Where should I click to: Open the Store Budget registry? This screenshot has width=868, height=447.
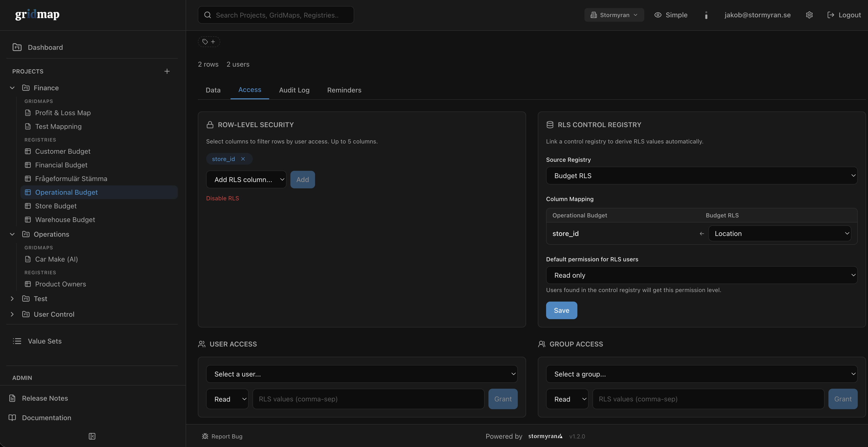[99, 206]
